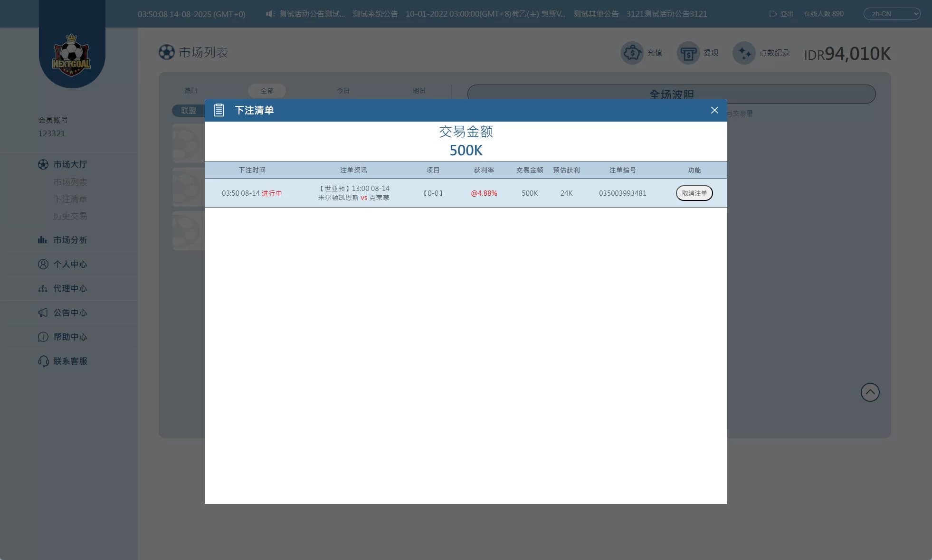The width and height of the screenshot is (932, 560).
Task: Click the 个人中心 user profile icon
Action: tap(42, 264)
